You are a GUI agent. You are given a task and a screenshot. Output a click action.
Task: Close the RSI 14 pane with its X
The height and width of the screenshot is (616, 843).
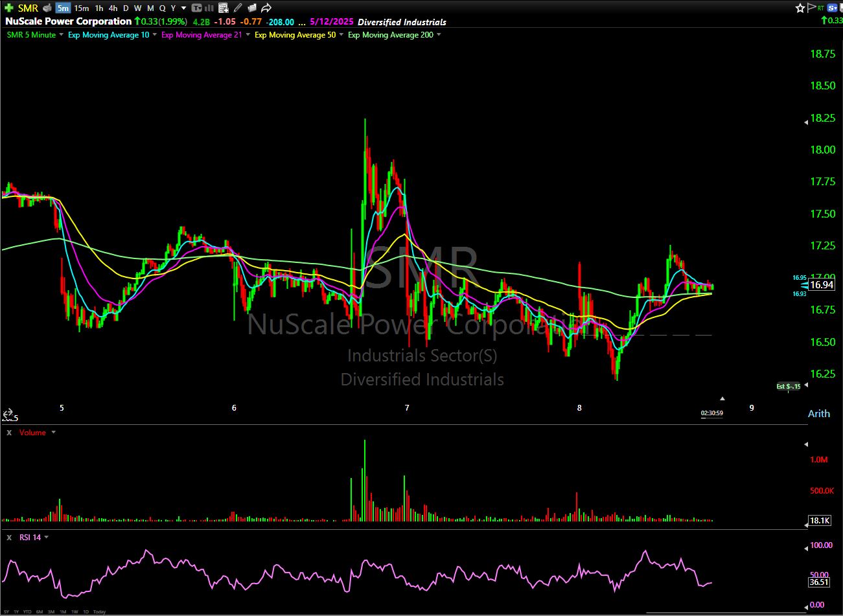10,538
